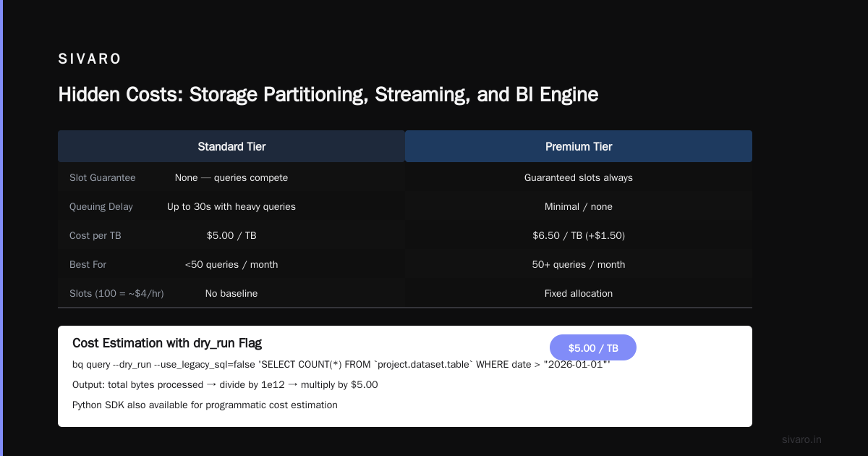The image size is (868, 456).
Task: Click the 'Fixed allocation' cell
Action: click(x=579, y=293)
